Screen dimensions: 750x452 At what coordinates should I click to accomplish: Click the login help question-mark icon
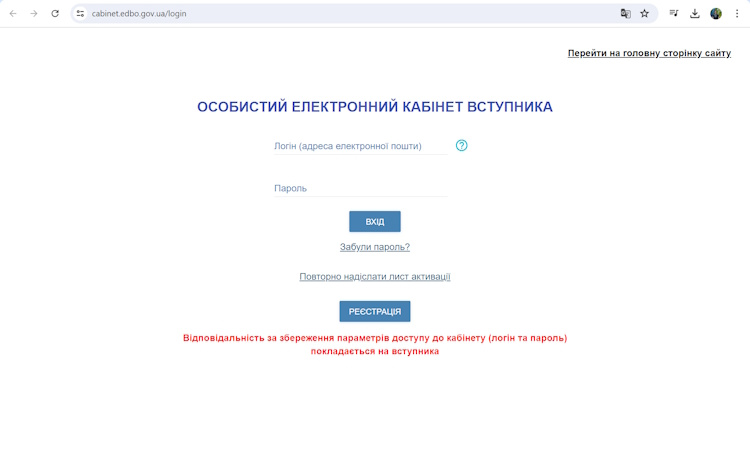pyautogui.click(x=462, y=145)
